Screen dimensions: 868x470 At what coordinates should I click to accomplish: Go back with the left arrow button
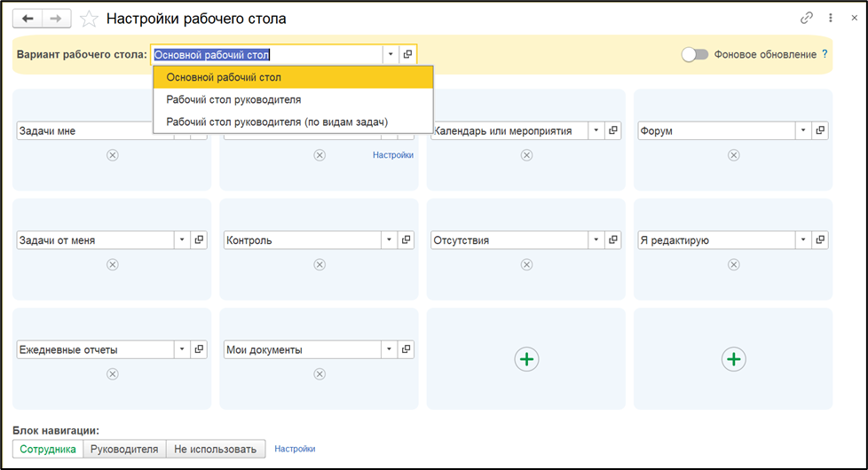28,19
